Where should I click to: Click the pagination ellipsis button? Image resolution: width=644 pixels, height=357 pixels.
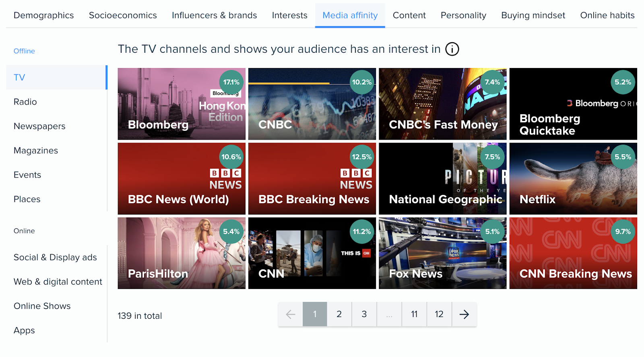389,314
